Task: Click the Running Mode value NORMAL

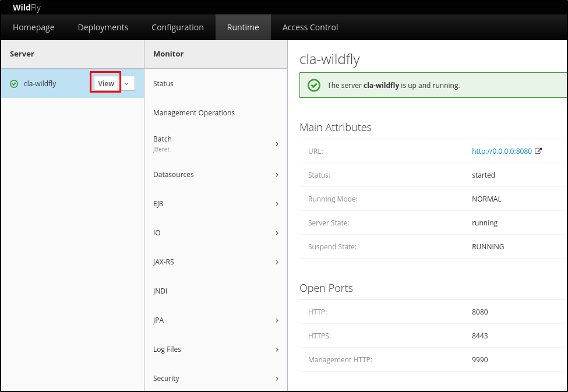Action: 486,199
